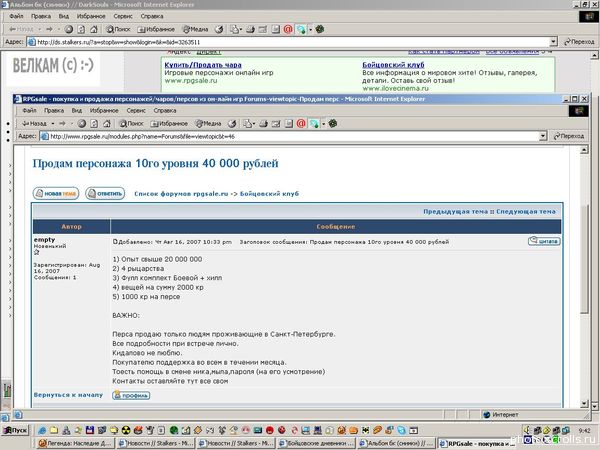
Task: Click the профиль button under the post
Action: point(131,395)
